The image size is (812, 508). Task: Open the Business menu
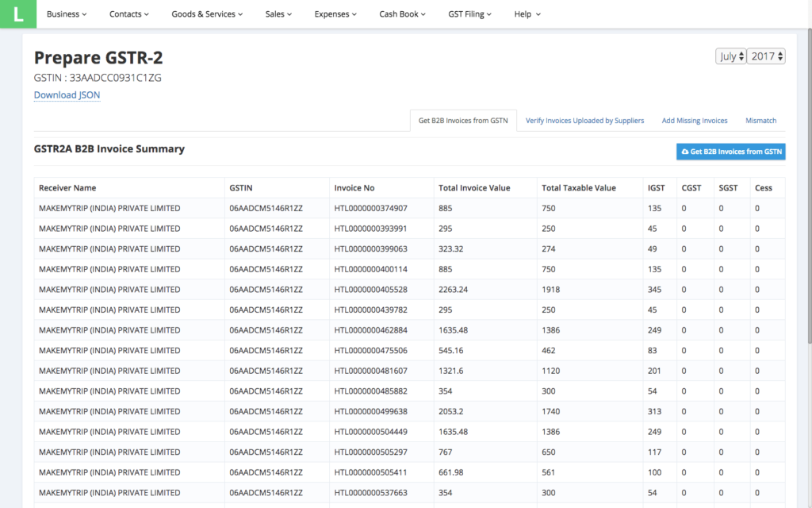(x=67, y=14)
